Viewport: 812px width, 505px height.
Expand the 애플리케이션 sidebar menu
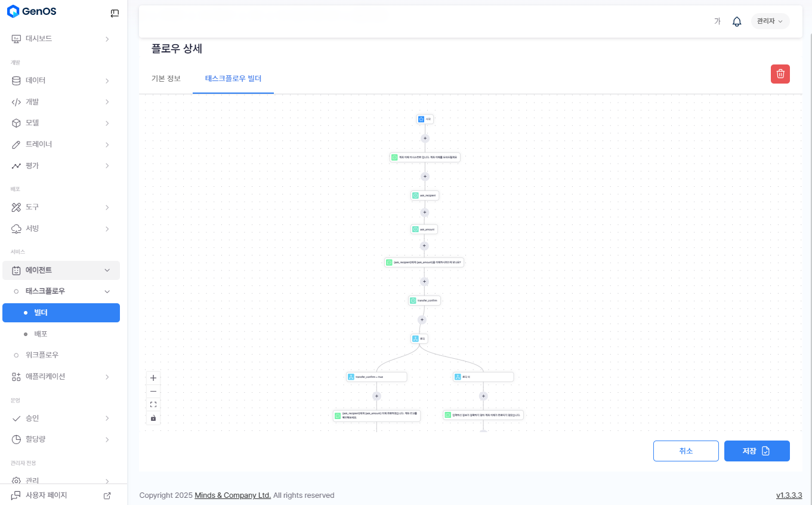pos(60,377)
